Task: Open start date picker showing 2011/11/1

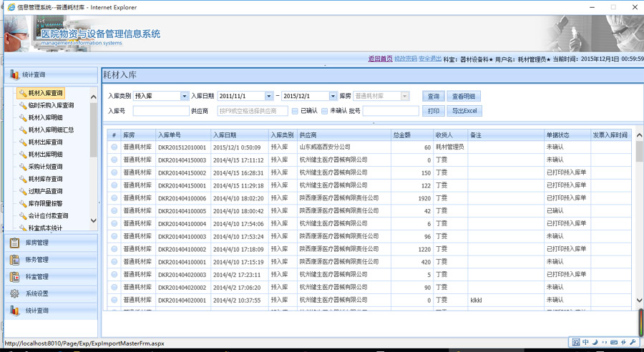Action: point(268,96)
